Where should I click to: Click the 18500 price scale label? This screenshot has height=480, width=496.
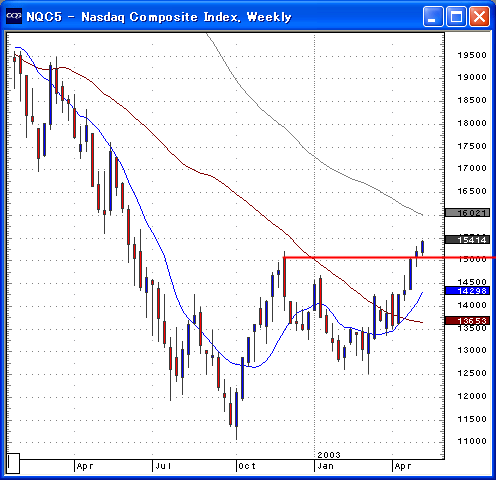pos(472,100)
